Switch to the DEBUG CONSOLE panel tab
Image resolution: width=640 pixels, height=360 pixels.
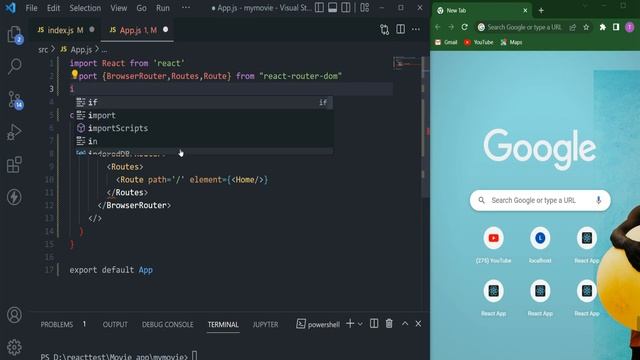point(168,324)
